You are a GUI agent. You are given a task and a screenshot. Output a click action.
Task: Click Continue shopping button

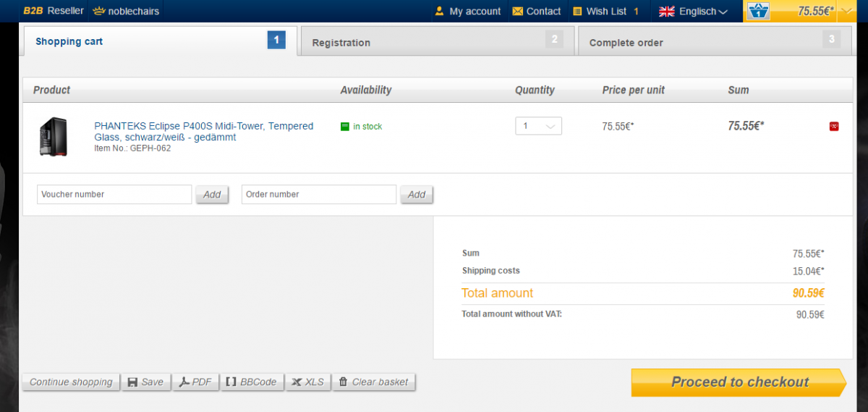[71, 382]
